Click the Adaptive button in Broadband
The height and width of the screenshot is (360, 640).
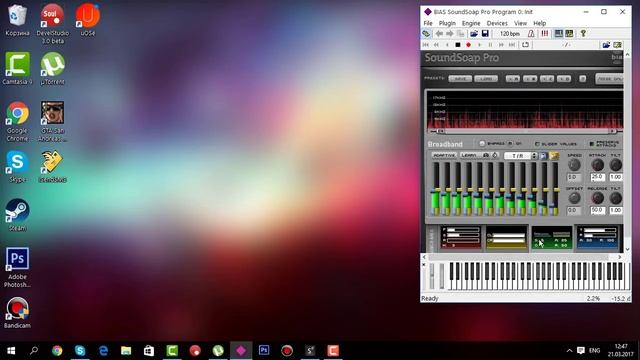444,156
